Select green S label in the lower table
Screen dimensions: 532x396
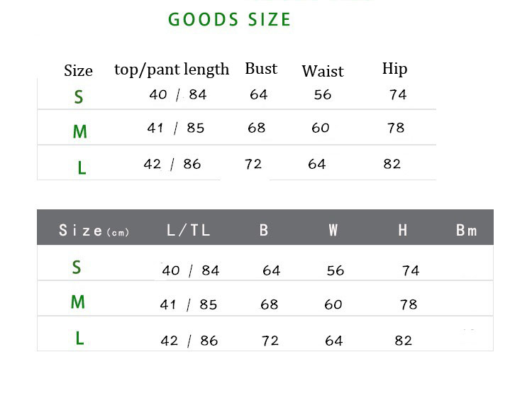point(77,268)
